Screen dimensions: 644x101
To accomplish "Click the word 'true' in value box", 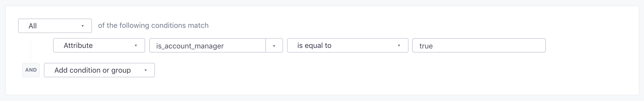I will click(426, 46).
